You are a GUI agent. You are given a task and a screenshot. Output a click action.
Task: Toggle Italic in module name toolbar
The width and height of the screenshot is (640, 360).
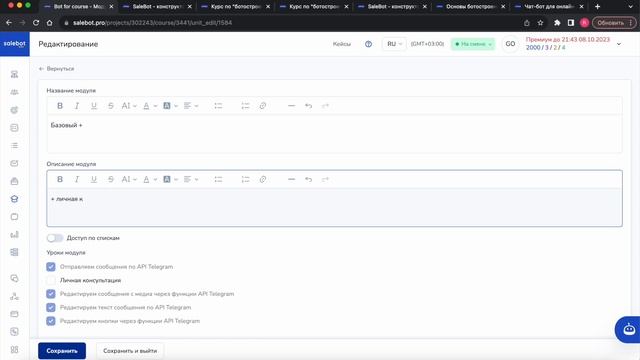77,106
